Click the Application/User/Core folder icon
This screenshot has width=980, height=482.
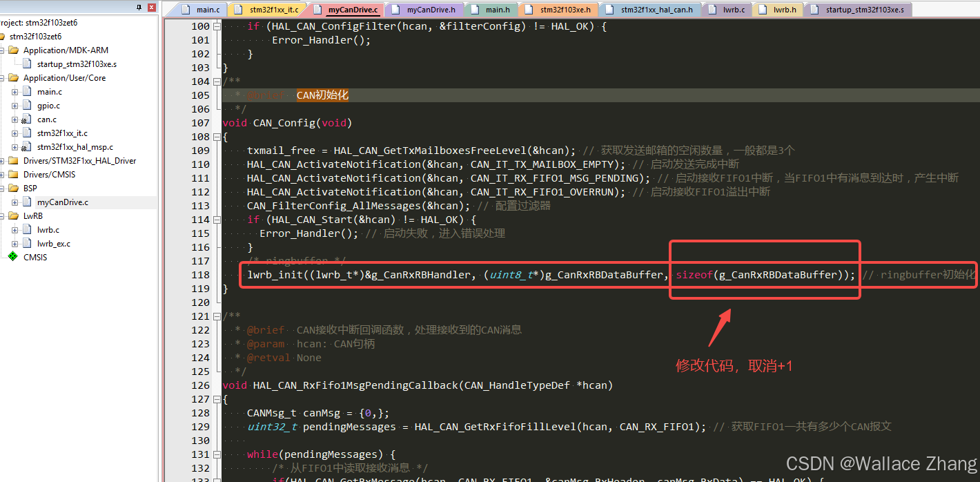[x=13, y=78]
